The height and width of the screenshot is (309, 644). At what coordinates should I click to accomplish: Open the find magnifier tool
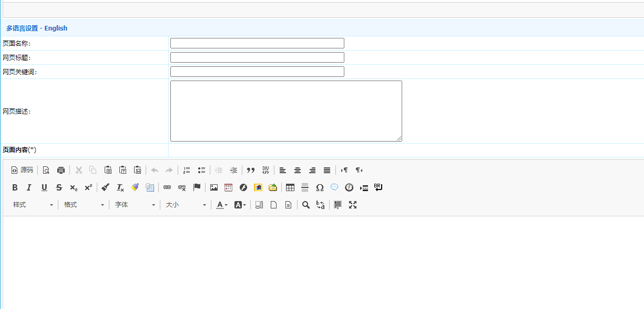pos(305,205)
